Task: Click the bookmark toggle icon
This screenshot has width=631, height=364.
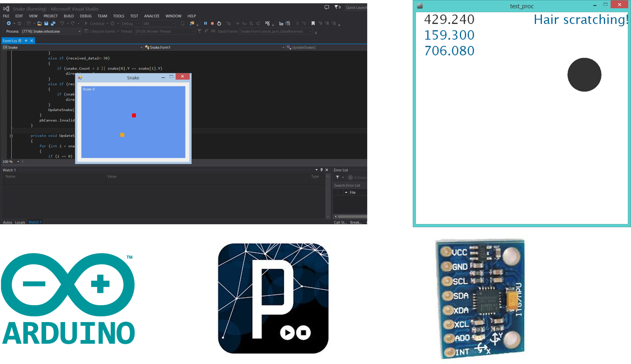Action: point(313,23)
